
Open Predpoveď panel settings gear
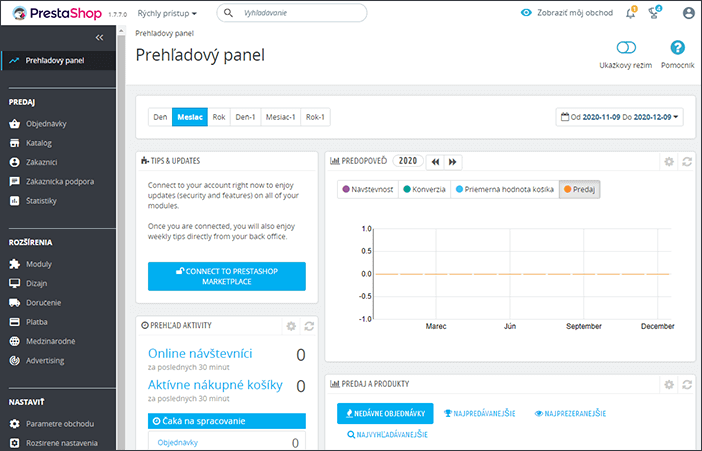tap(669, 161)
